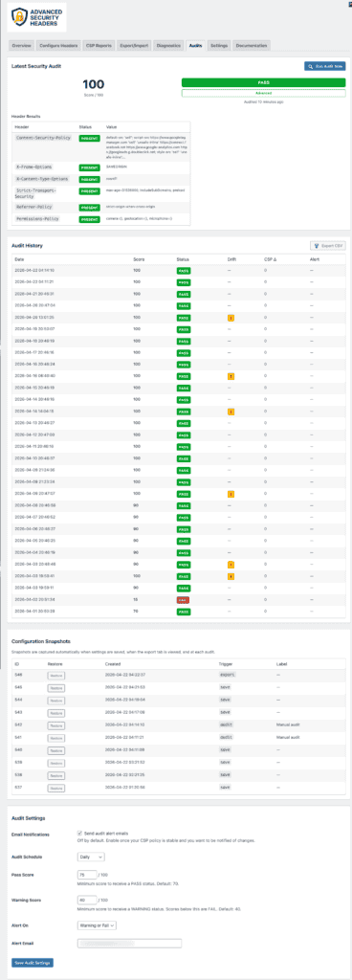The height and width of the screenshot is (980, 352).
Task: Click the Date column header in Audit History
Action: click(x=20, y=258)
